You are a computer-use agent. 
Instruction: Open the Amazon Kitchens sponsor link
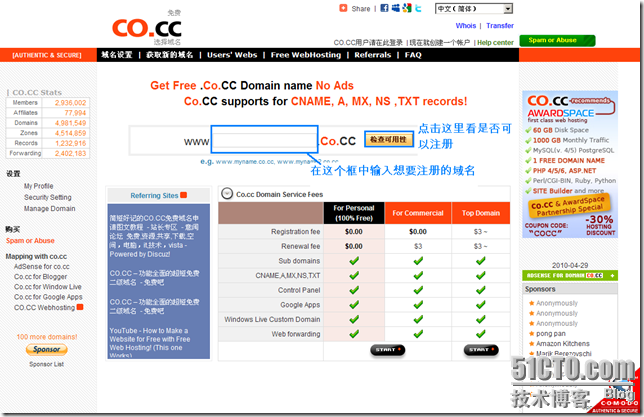[563, 343]
